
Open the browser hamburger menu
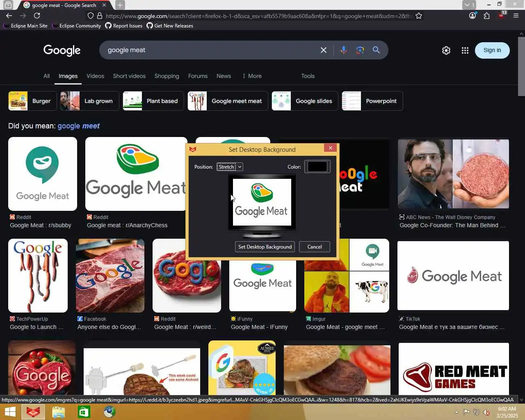(516, 16)
